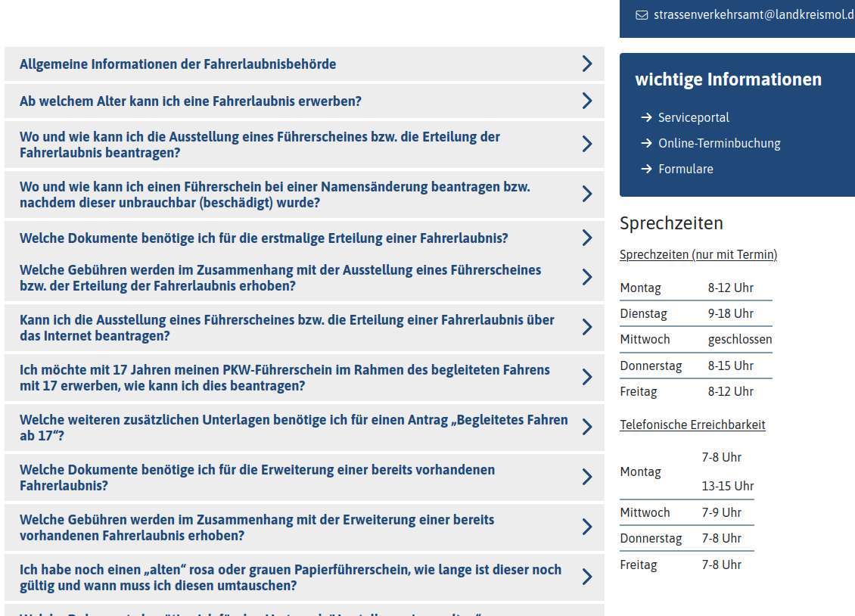Viewport: 855px width, 616px height.
Task: Click the arrow icon next to Online-Terminbuchung
Action: pos(646,143)
